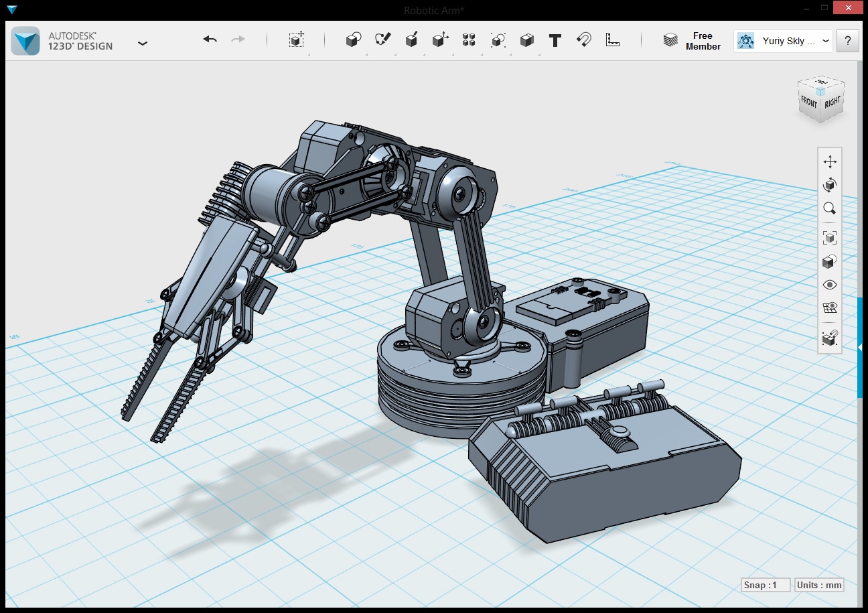Select the Text tool

point(555,40)
